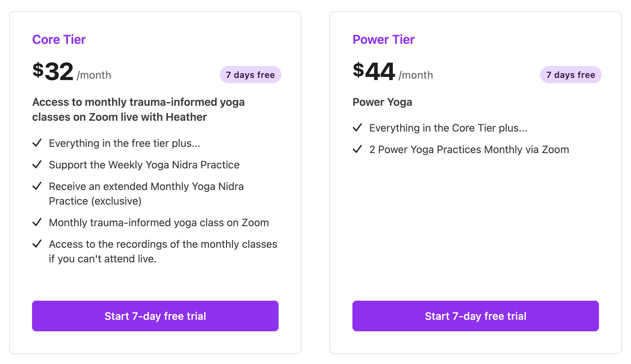Click the Core Tier heading
The height and width of the screenshot is (364, 631).
59,40
